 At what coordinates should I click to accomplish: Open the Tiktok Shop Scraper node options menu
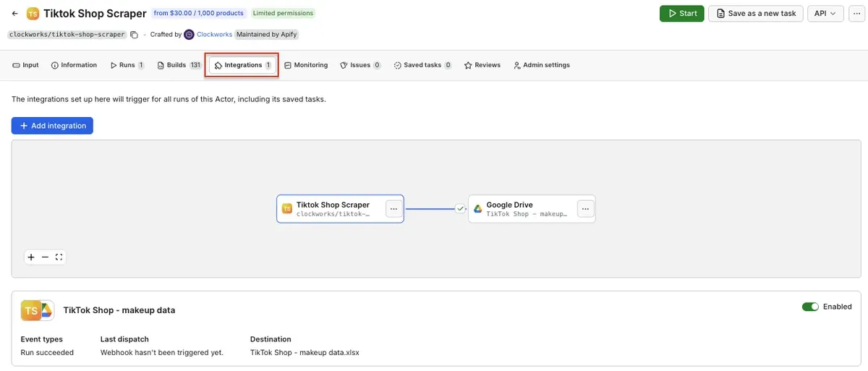click(x=393, y=208)
